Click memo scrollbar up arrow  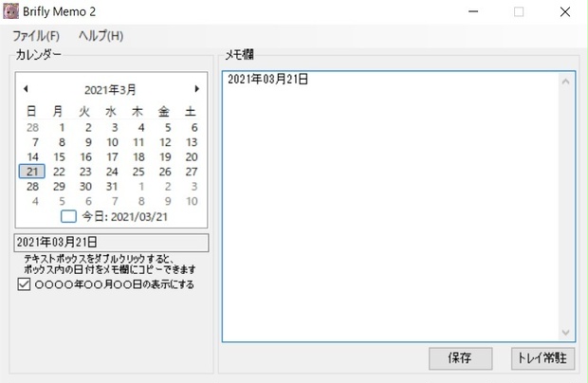[x=565, y=82]
